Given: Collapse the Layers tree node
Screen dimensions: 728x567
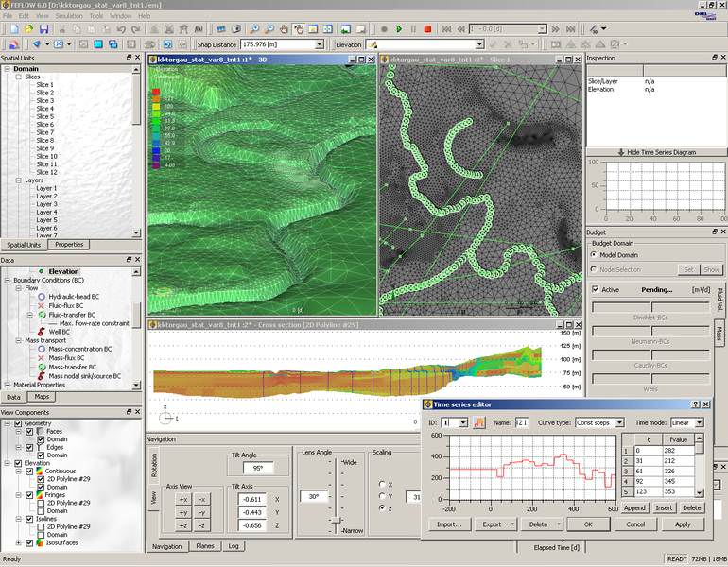Looking at the screenshot, I should click(x=18, y=180).
